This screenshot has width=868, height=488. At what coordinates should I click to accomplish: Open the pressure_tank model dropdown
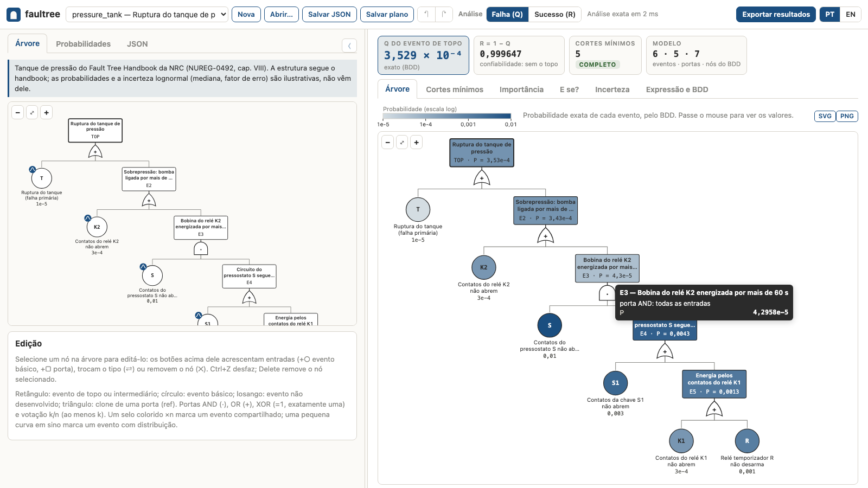pyautogui.click(x=147, y=15)
